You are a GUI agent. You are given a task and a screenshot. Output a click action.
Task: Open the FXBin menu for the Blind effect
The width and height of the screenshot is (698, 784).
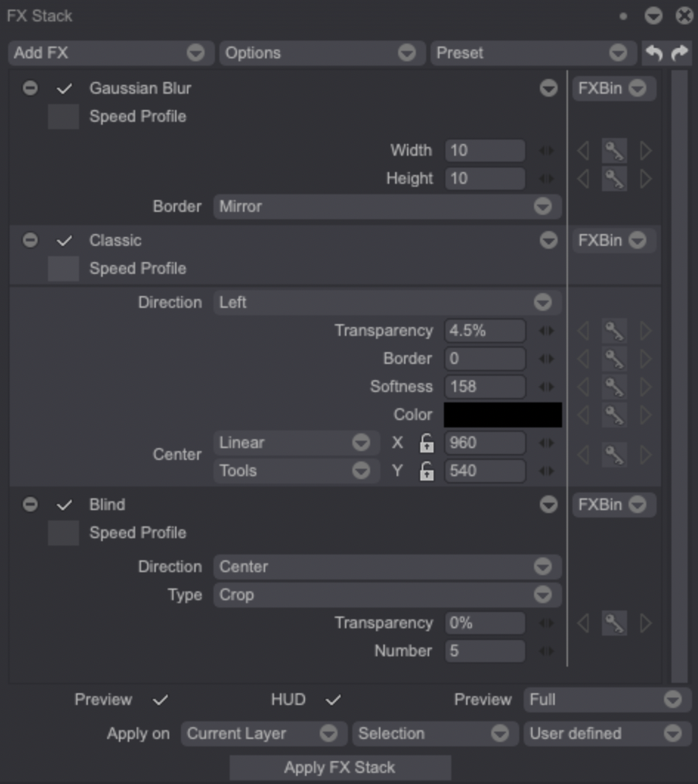[x=613, y=504]
